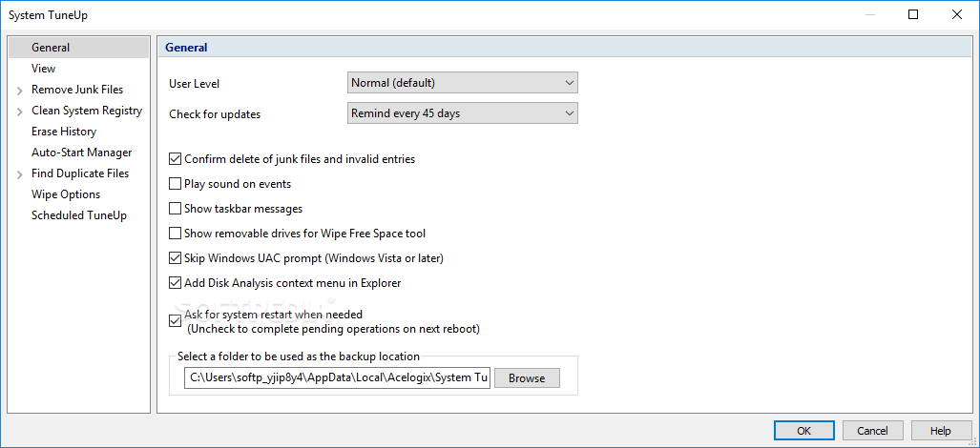Viewport: 980px width, 448px height.
Task: Click the backup location path field
Action: pos(338,378)
